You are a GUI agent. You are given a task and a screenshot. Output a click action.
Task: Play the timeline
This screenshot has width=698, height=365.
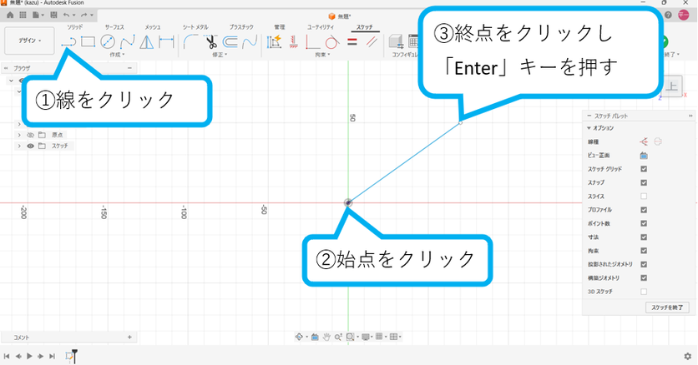(29, 356)
